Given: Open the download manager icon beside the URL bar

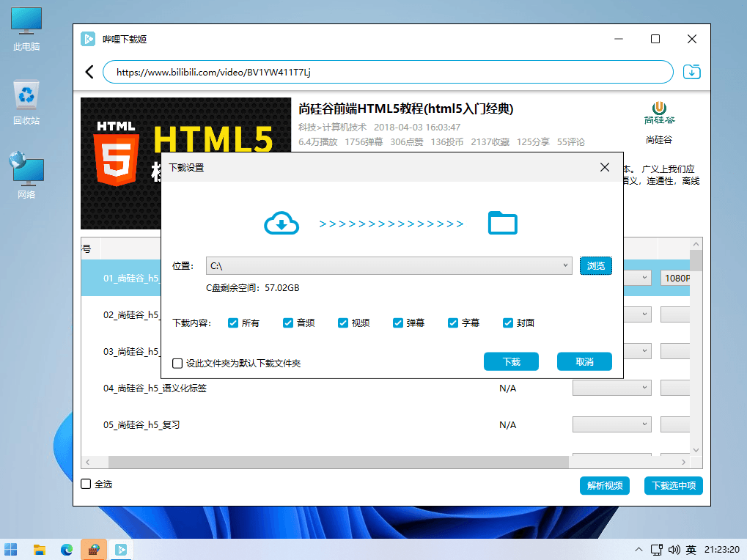Looking at the screenshot, I should tap(692, 72).
